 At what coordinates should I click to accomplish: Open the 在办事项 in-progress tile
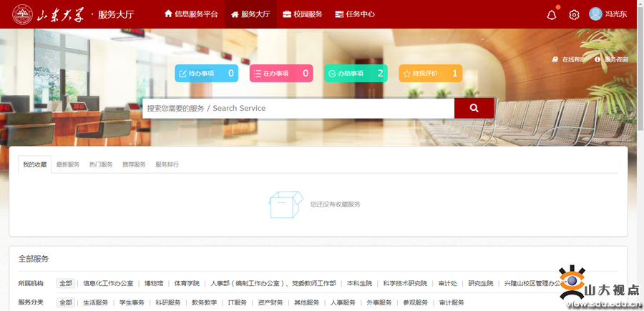point(280,73)
